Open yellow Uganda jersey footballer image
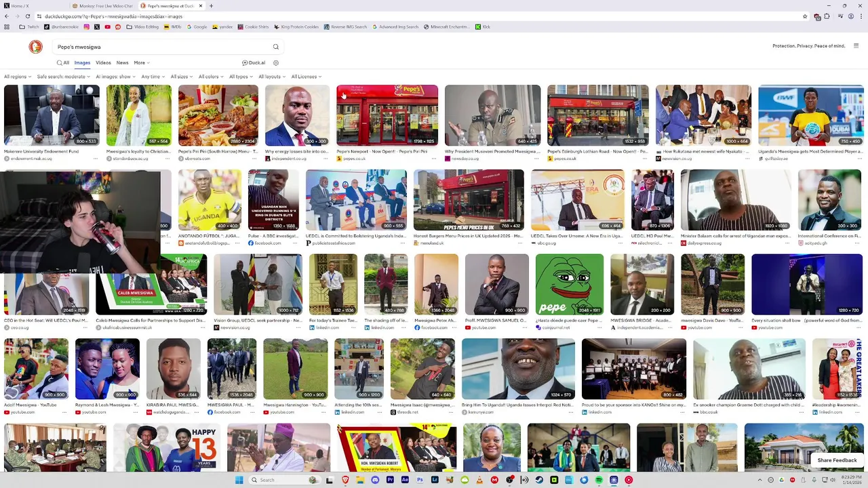Viewport: 868px width, 488px height. (x=210, y=200)
